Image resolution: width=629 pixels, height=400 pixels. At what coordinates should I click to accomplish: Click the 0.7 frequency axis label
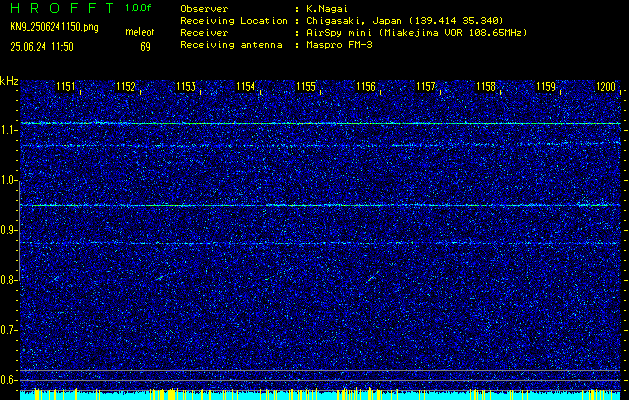tap(8, 330)
